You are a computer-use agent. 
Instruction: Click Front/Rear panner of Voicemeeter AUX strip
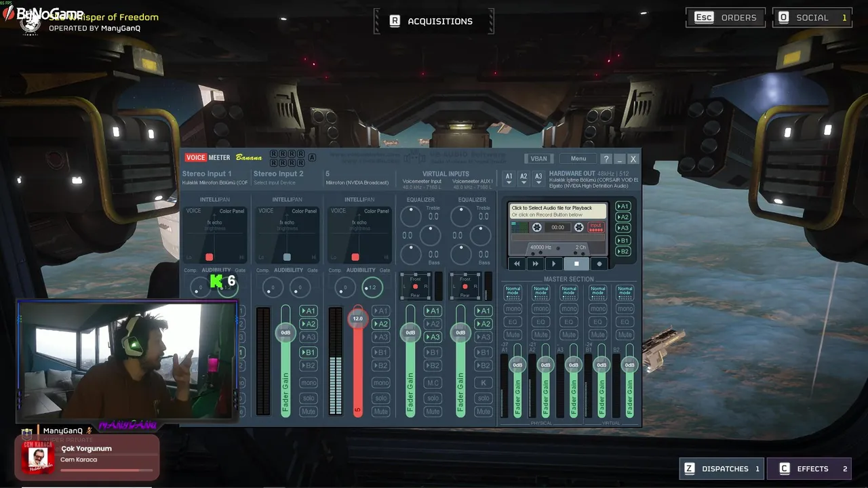tap(465, 286)
